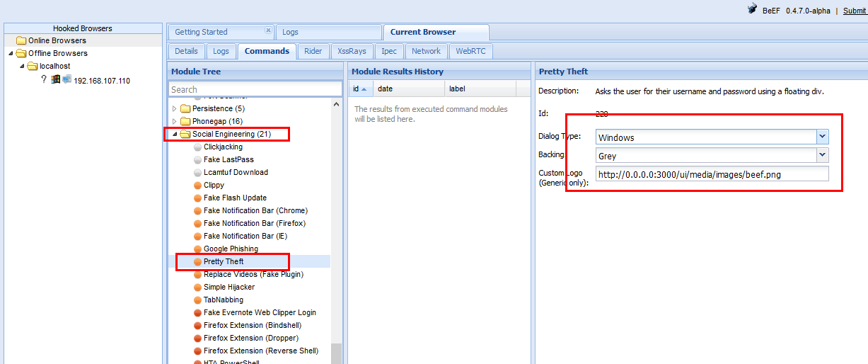
Task: Open the Logs sub-tab under Current Browser
Action: point(221,51)
